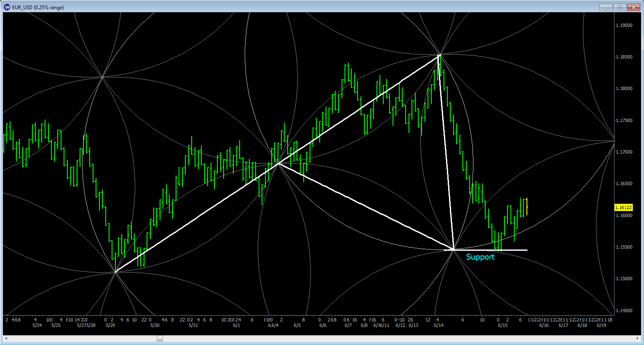Select the white horizontal Support line
Screen dimensions: 644x345
pyautogui.click(x=486, y=250)
